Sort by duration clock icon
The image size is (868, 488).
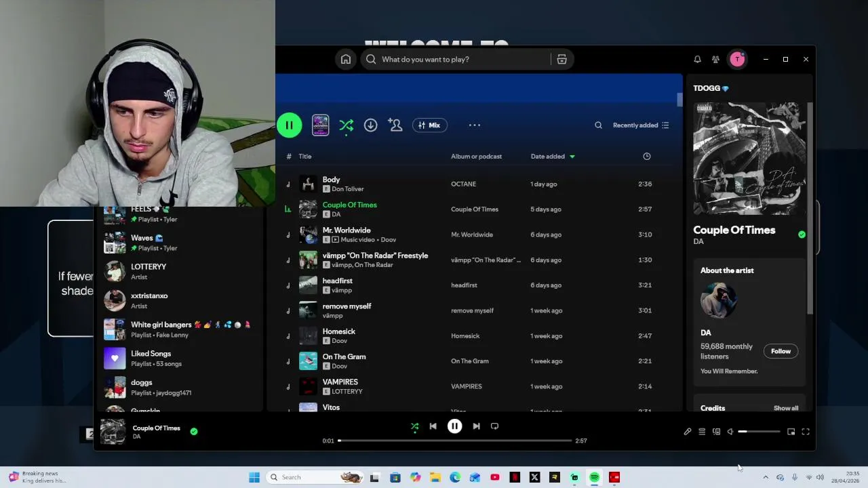[x=647, y=157]
